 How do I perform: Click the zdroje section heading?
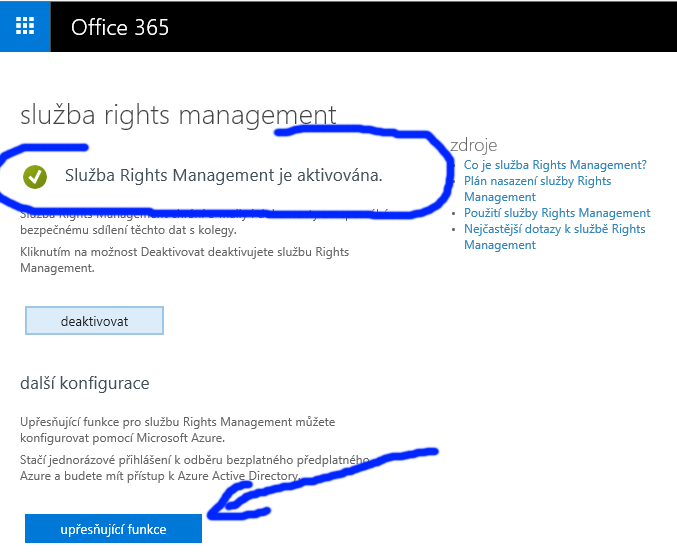[474, 145]
